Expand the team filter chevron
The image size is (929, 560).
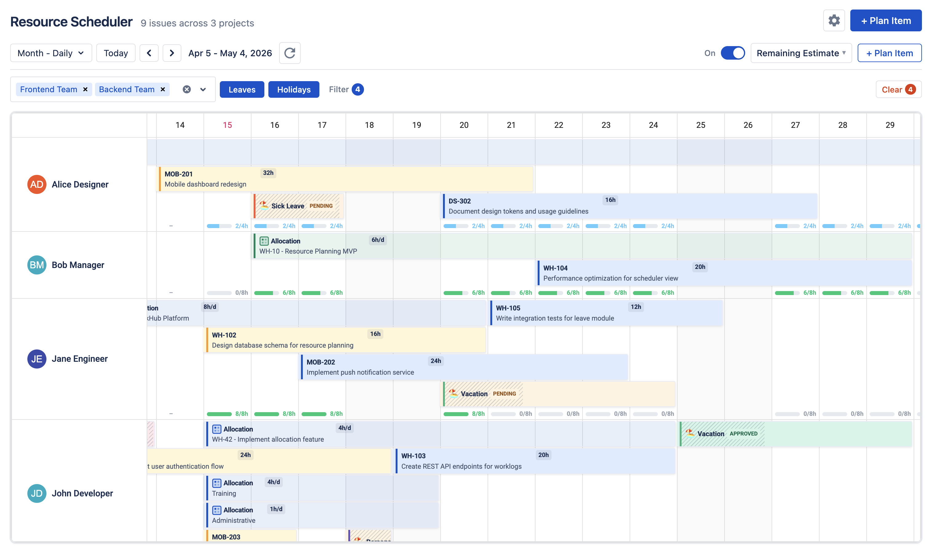click(x=203, y=89)
